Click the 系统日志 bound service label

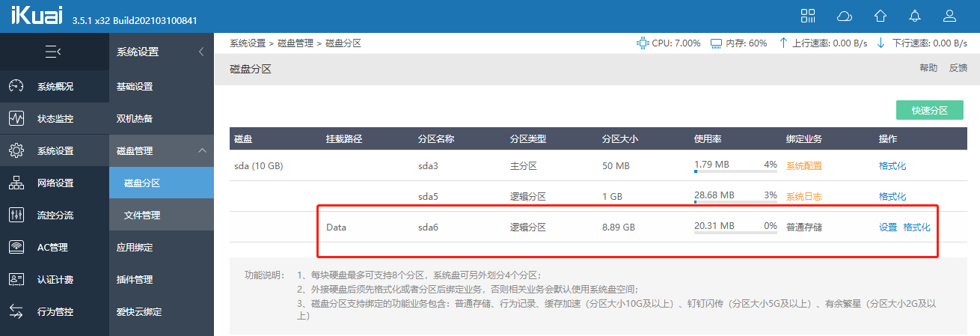point(804,196)
